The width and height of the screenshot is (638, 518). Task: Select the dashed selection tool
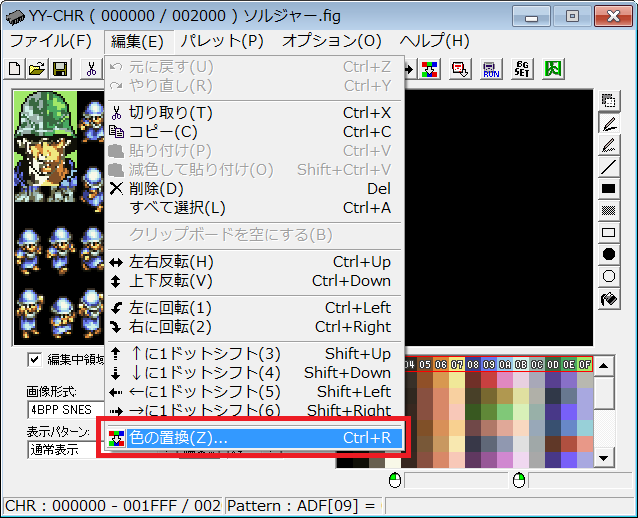[609, 101]
